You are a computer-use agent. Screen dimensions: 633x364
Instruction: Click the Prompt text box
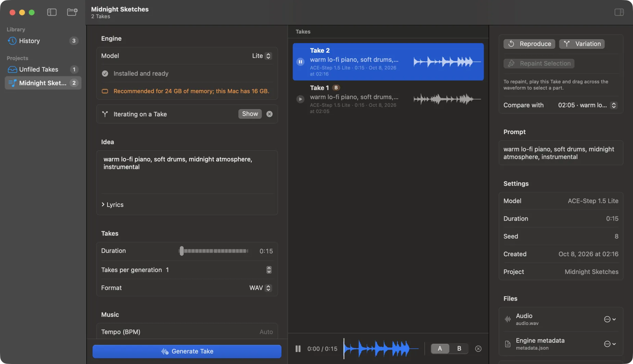coord(561,153)
